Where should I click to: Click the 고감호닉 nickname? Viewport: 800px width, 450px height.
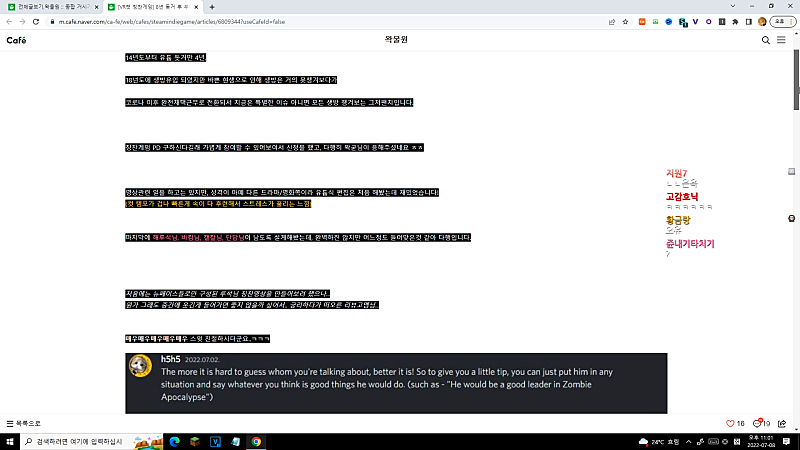682,197
